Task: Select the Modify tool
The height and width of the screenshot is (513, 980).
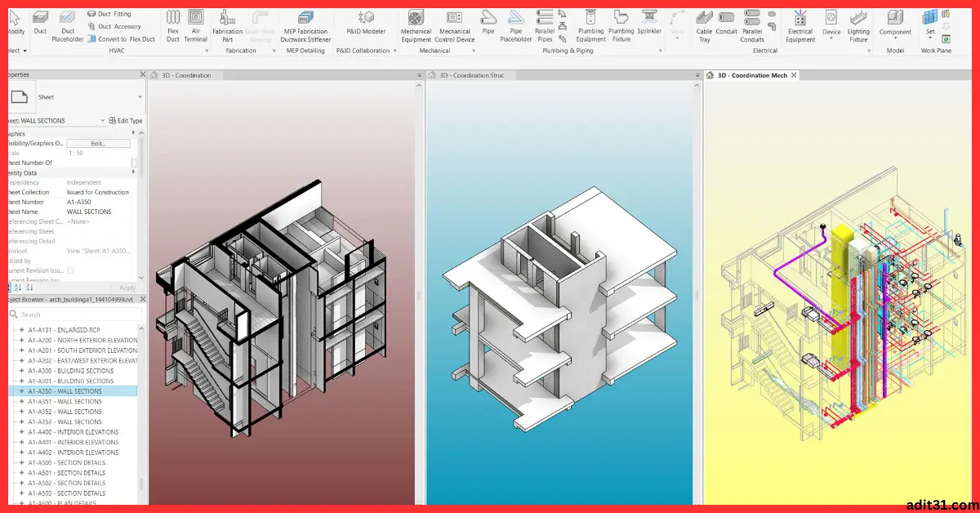Action: [x=15, y=21]
